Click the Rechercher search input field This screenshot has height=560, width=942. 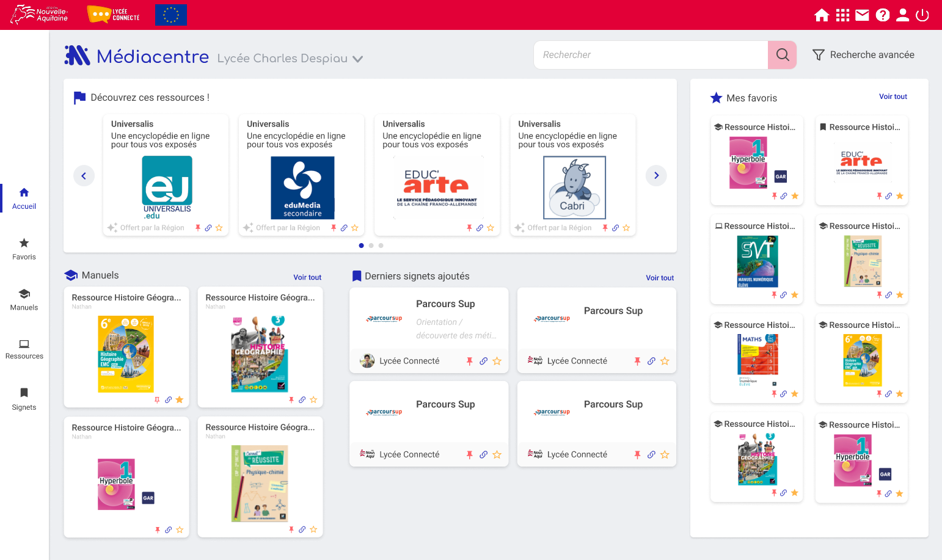(651, 55)
